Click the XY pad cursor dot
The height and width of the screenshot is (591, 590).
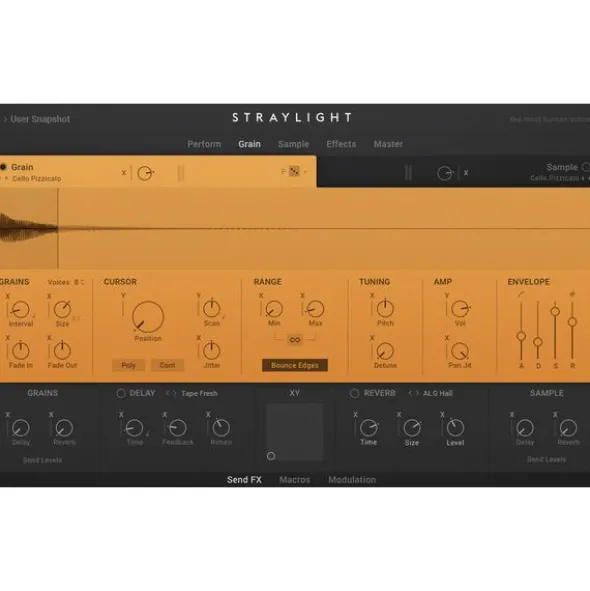[271, 456]
